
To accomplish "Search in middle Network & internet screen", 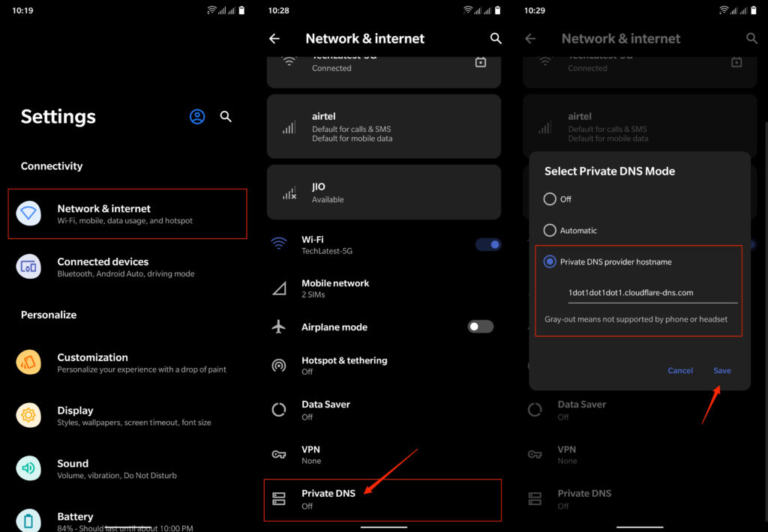I will tap(496, 39).
